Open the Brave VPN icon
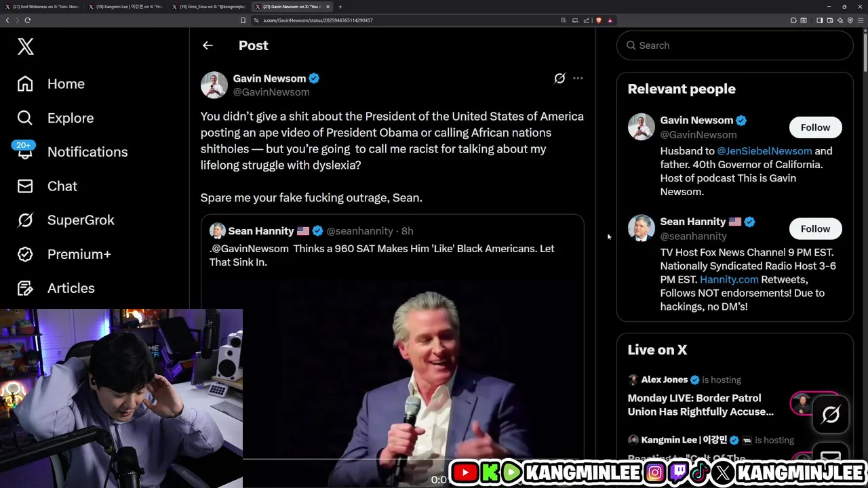Screen dimensions: 868x488 850,20
